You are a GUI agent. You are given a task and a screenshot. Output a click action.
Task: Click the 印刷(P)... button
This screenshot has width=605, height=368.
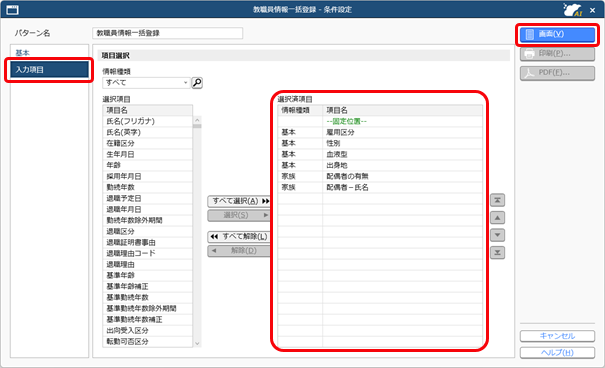click(x=557, y=54)
